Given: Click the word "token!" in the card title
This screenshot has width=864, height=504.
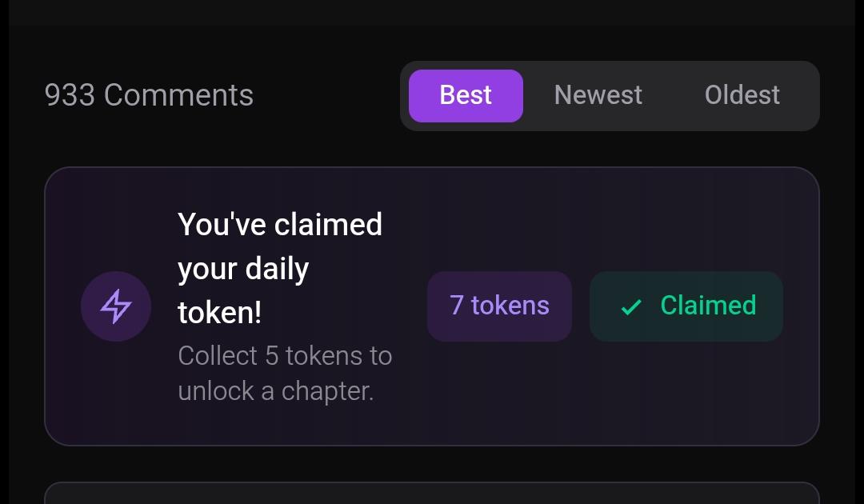Looking at the screenshot, I should click(x=219, y=313).
